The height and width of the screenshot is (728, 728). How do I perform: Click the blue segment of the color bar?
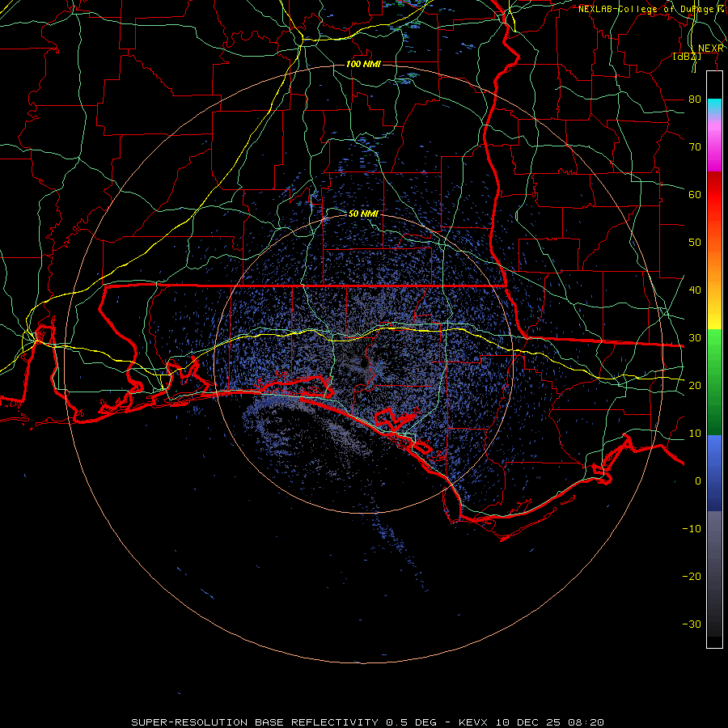tap(714, 472)
